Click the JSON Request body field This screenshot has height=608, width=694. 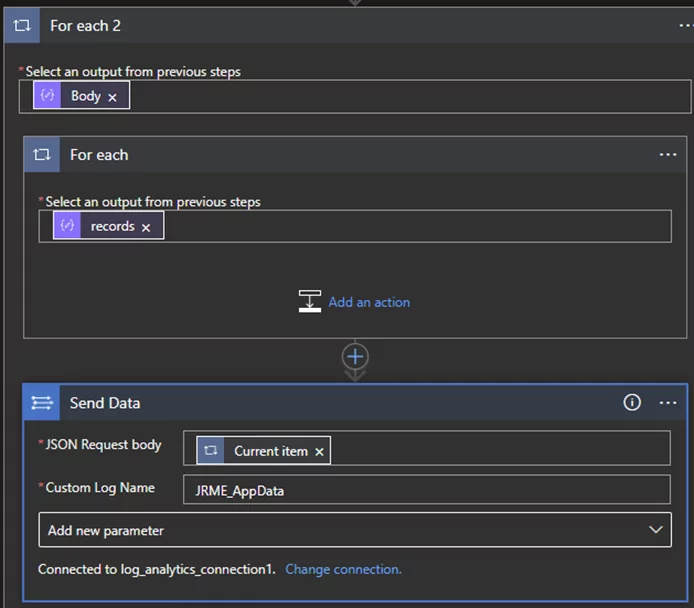click(427, 448)
